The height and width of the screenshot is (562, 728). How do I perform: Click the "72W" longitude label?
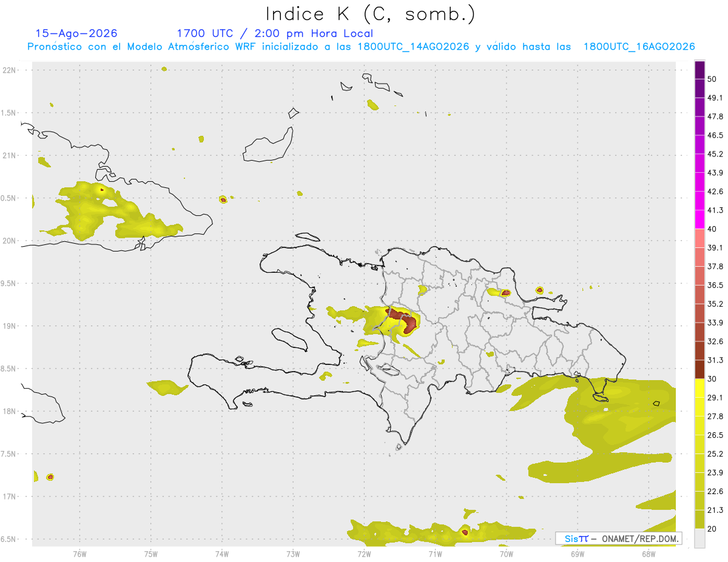pyautogui.click(x=364, y=554)
